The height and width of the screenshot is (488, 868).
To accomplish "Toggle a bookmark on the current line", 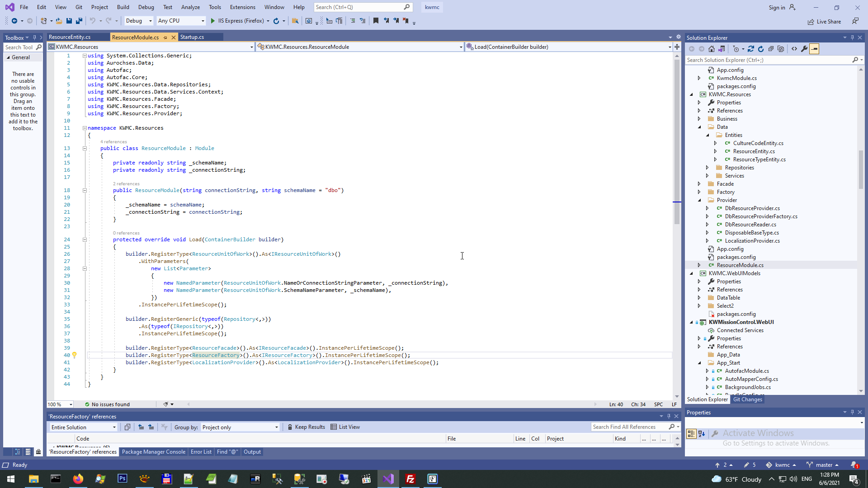I will 376,21.
